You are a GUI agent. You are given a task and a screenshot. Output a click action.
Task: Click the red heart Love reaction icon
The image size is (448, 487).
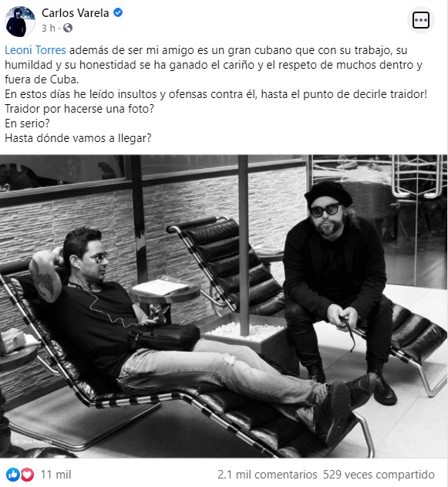[x=27, y=475]
